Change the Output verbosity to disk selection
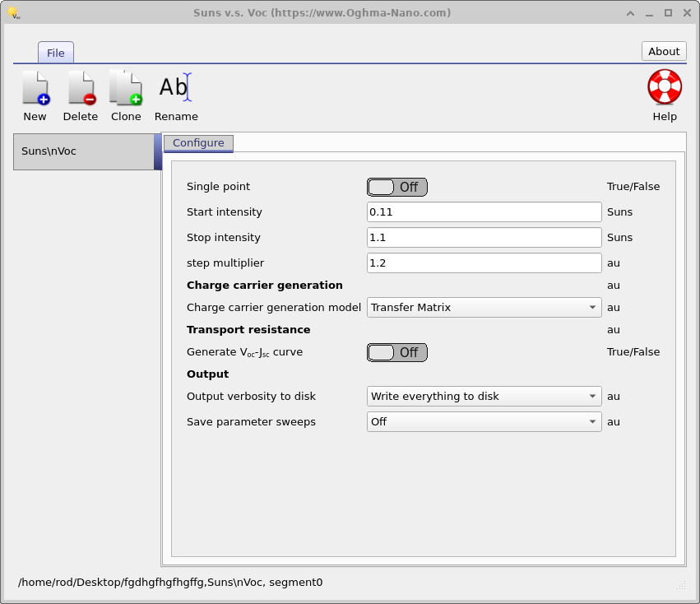 (x=484, y=396)
